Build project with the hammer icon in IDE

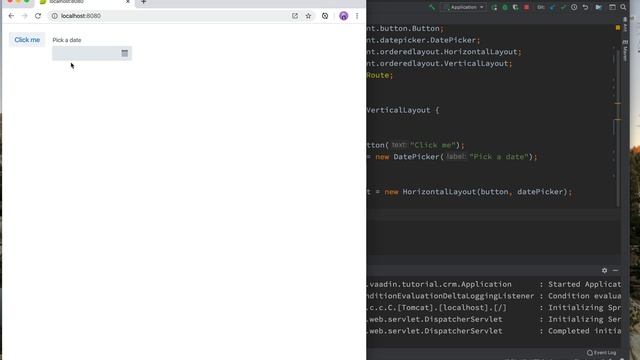coord(432,7)
